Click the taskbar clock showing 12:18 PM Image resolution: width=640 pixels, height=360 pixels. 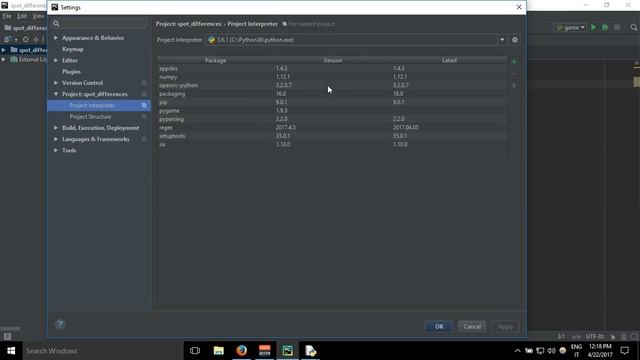pyautogui.click(x=600, y=351)
